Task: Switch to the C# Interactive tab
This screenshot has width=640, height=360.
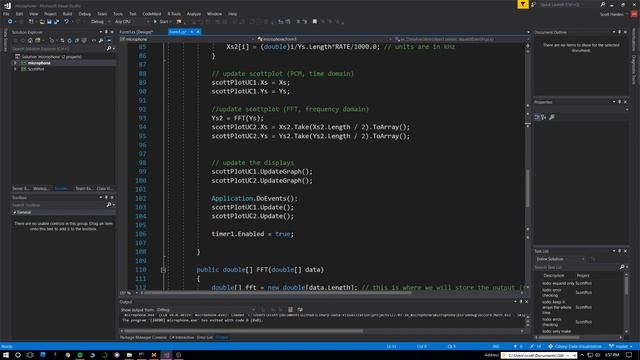Action: [182, 338]
